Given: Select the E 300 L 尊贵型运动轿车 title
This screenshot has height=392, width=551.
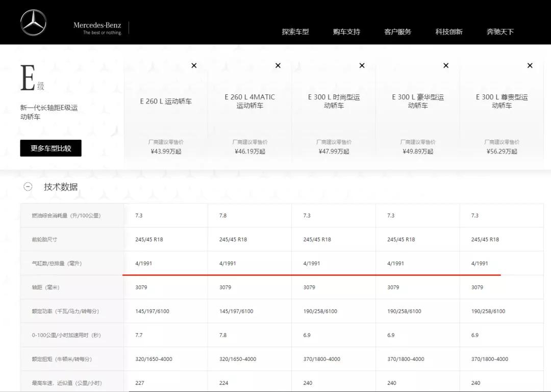Looking at the screenshot, I should tap(502, 101).
